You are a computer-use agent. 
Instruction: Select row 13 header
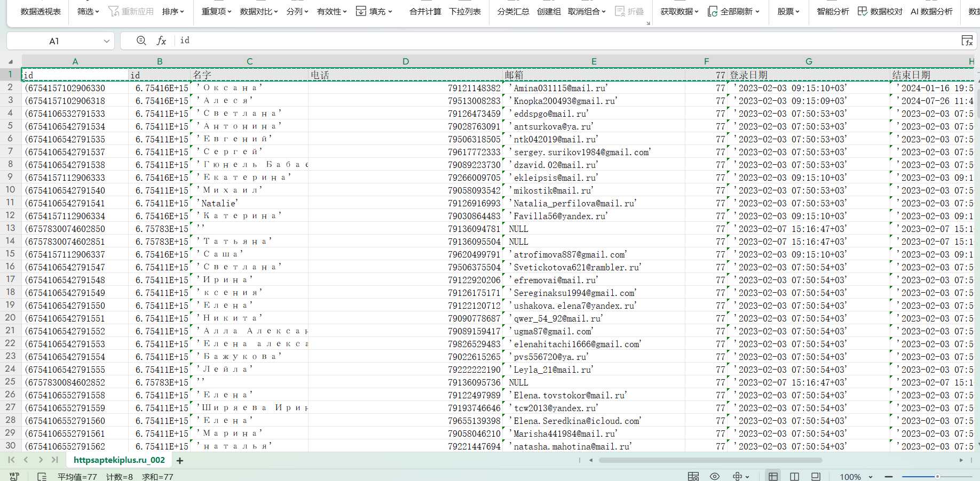[x=10, y=228]
